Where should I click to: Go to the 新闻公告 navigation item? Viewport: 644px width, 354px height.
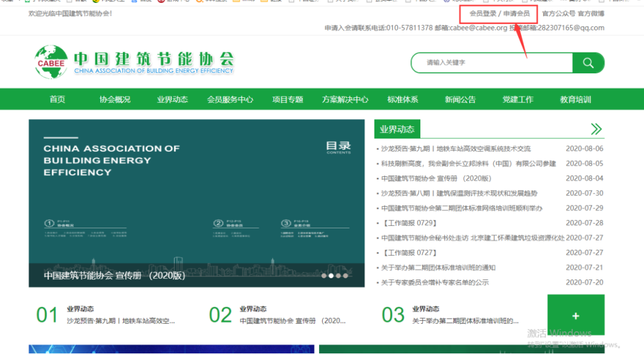(x=460, y=100)
